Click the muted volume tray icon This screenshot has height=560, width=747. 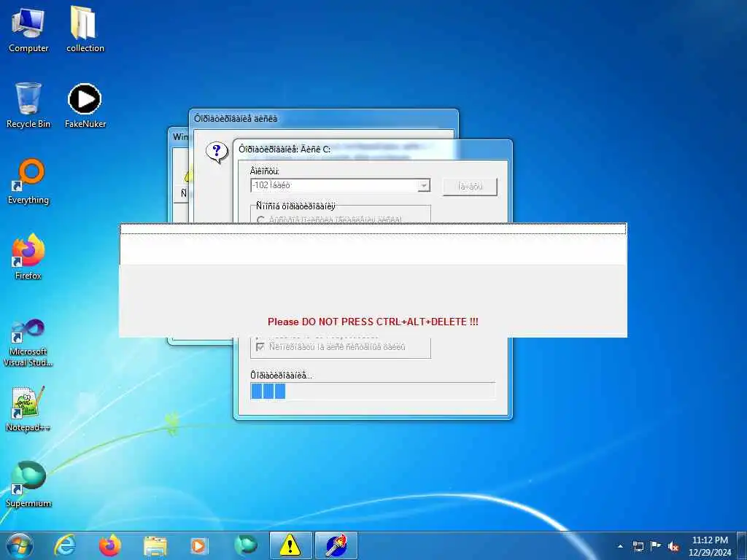click(x=673, y=547)
